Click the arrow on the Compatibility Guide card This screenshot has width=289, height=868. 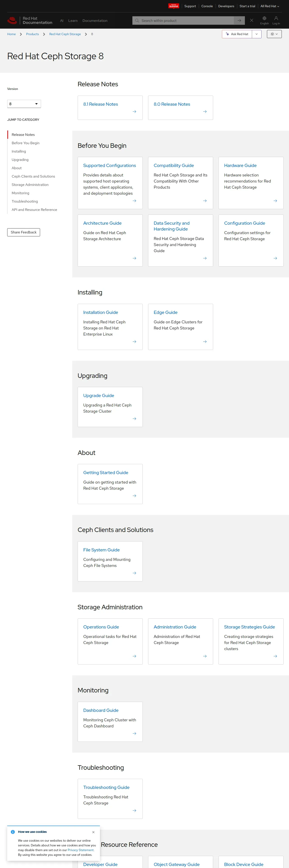[x=205, y=201]
